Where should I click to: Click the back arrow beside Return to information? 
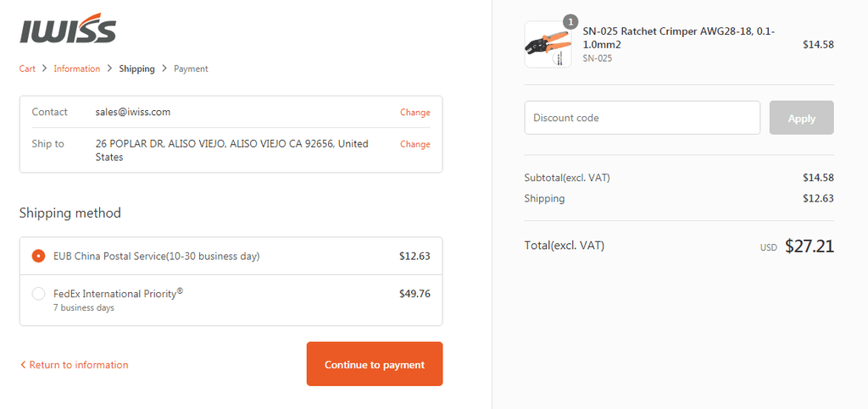click(23, 365)
